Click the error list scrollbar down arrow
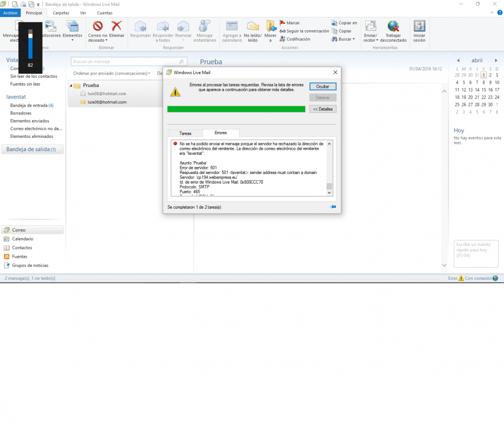Image resolution: width=504 pixels, height=435 pixels. pos(329,193)
